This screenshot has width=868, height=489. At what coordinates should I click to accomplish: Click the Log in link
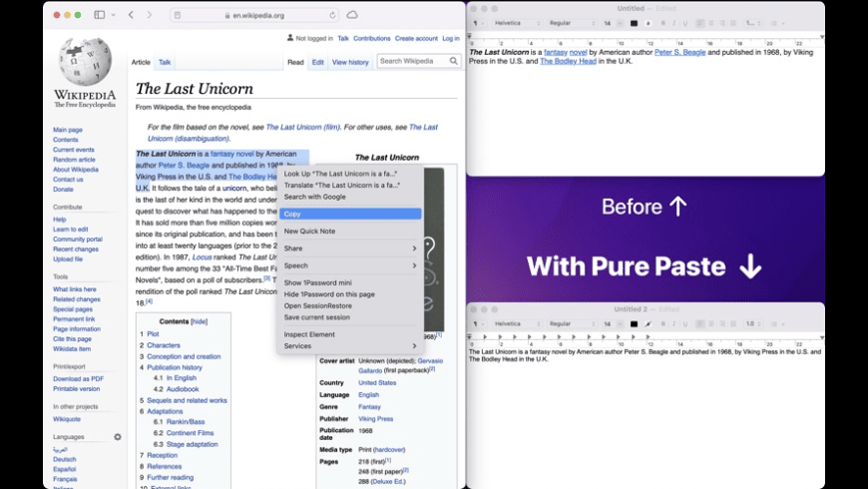[x=451, y=38]
